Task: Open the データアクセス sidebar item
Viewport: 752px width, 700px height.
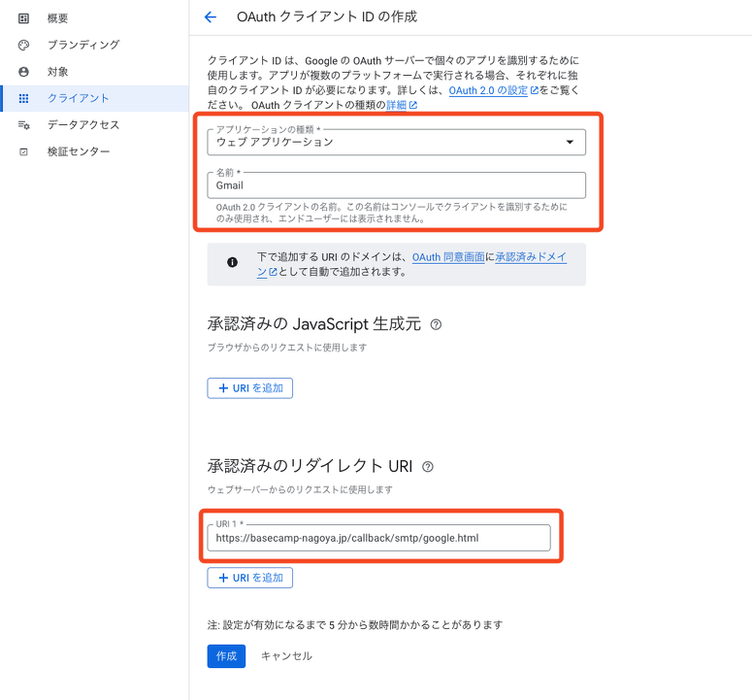Action: (x=83, y=125)
